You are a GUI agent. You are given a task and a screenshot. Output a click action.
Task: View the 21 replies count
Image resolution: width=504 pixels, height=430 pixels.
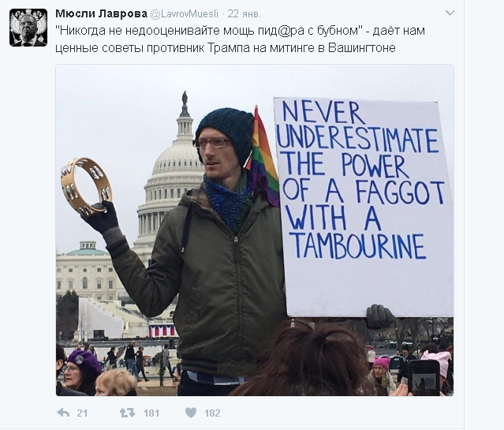pos(82,413)
